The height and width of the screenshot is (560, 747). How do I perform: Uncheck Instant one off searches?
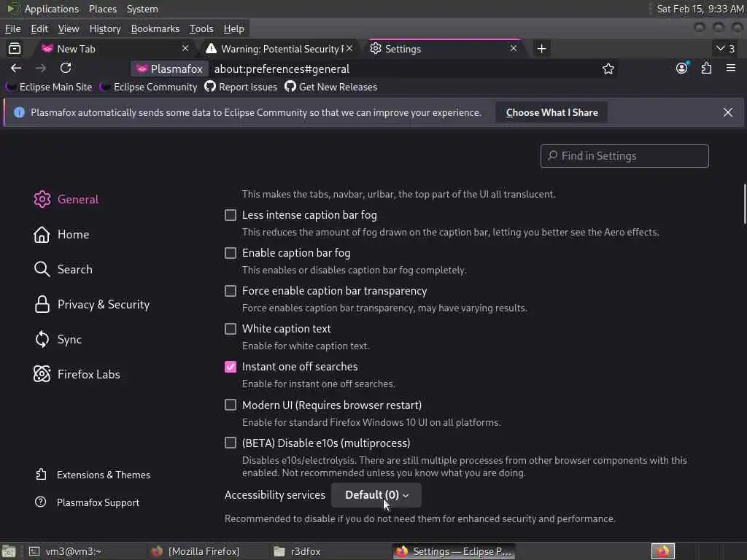coord(231,367)
